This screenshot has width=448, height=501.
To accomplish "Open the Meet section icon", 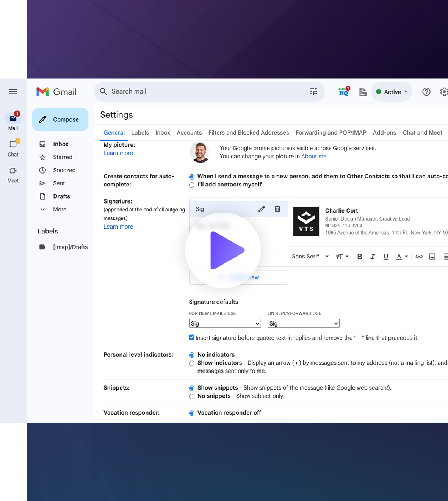I will coord(13,171).
